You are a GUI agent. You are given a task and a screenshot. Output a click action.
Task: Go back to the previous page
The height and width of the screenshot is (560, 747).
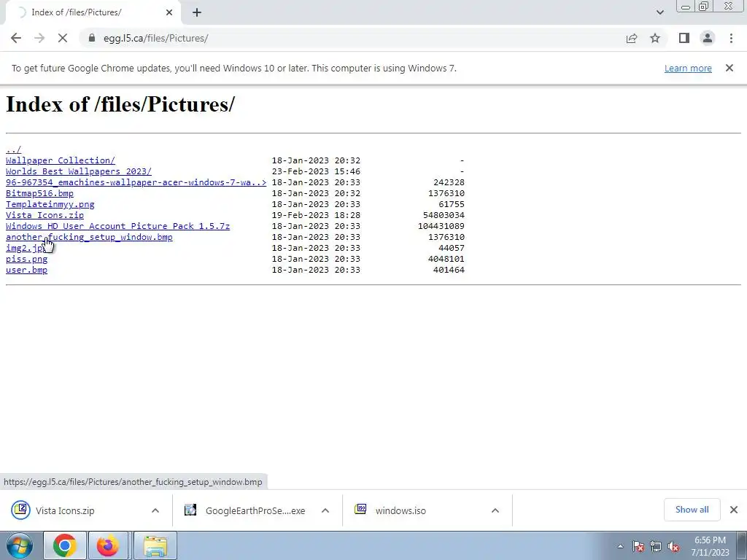coord(16,38)
